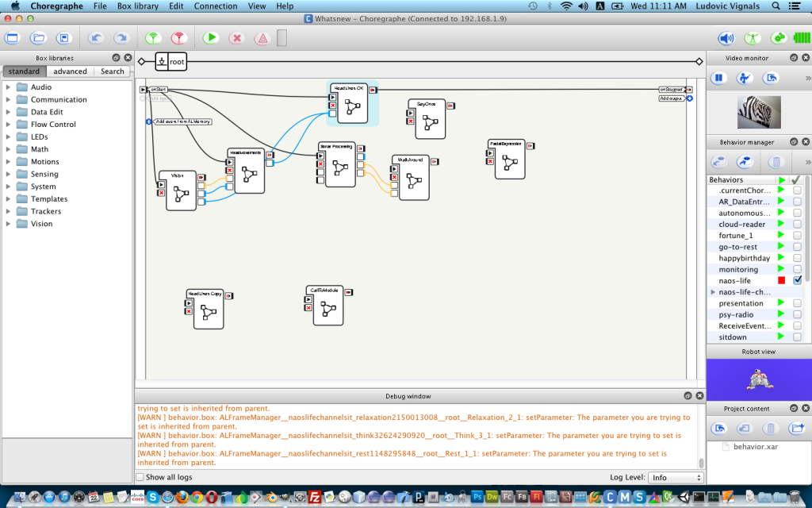The width and height of the screenshot is (812, 508).
Task: Switch to the advanced tab
Action: point(70,71)
